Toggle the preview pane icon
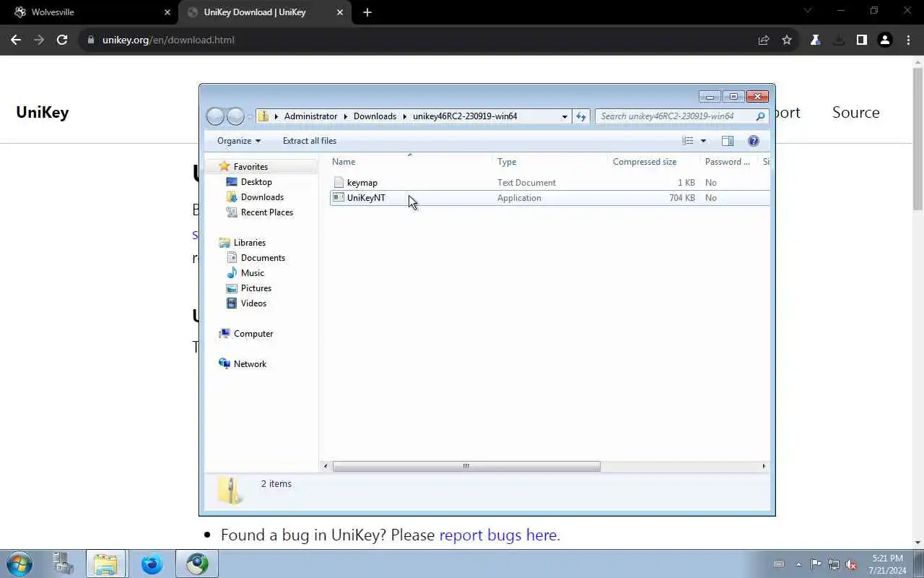 pos(728,141)
